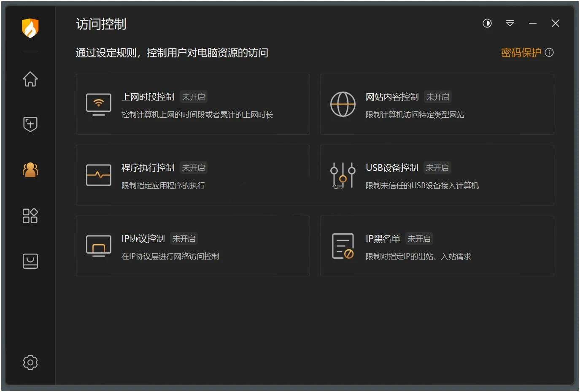Screen dimensions: 580x392
Task: Open the settings gear at bottom left
Action: [x=30, y=362]
